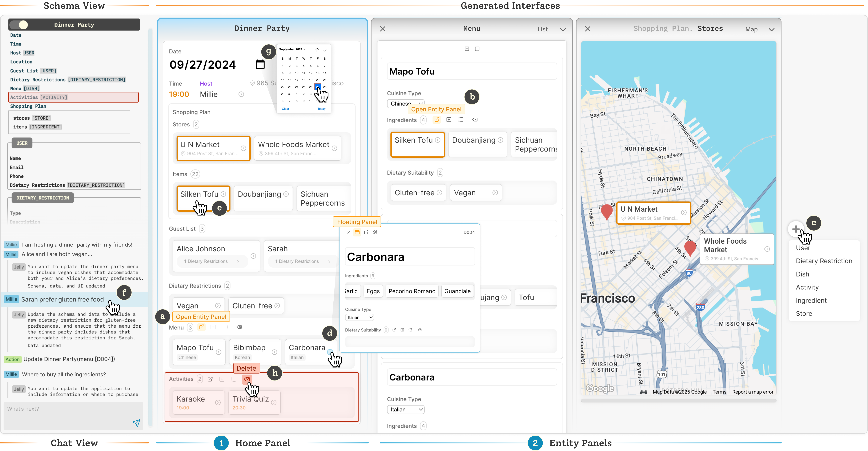Click add item icon in Ingredients row
Screen dimensions: 868x451
[449, 120]
